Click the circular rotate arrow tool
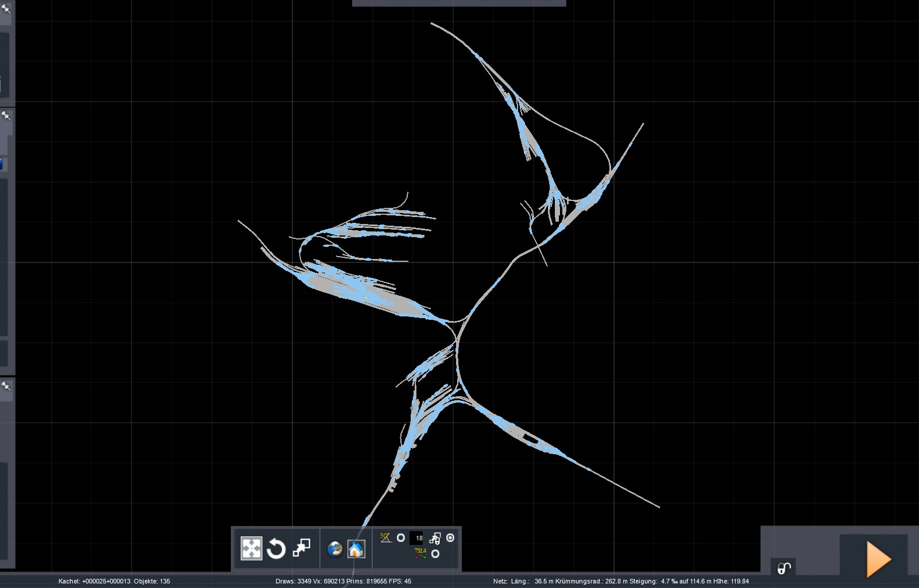This screenshot has height=588, width=919. pos(276,548)
